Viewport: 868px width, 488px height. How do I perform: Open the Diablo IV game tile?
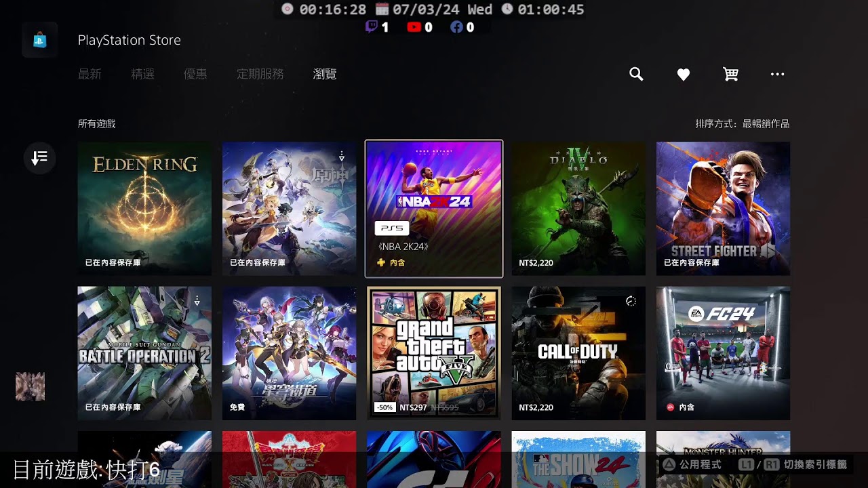pyautogui.click(x=578, y=209)
